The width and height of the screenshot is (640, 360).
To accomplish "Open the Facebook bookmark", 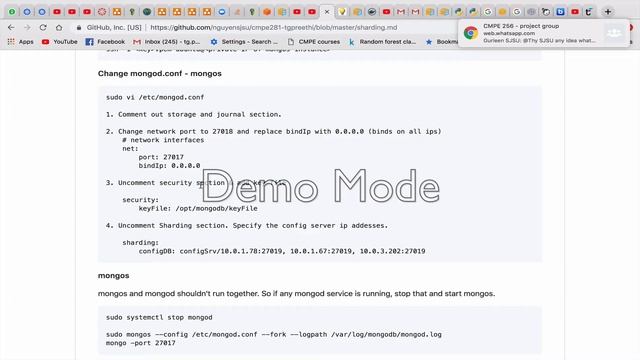I will point(105,42).
